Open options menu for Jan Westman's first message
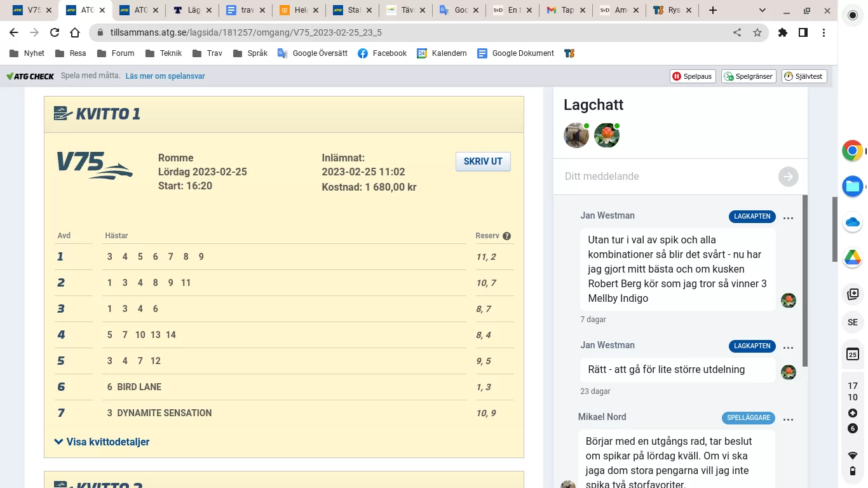Screen dimensions: 868x488 pyautogui.click(x=788, y=218)
